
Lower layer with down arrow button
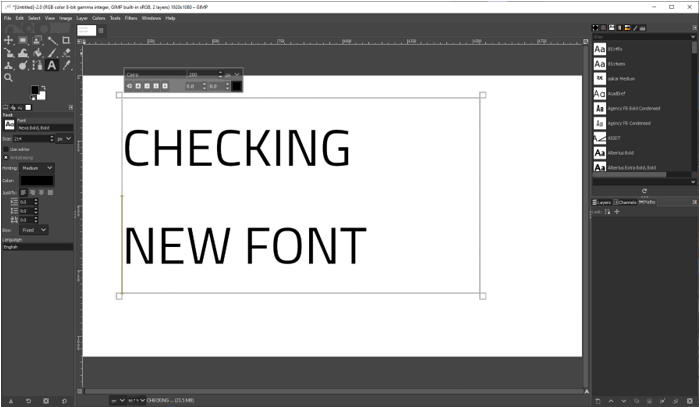pos(624,401)
